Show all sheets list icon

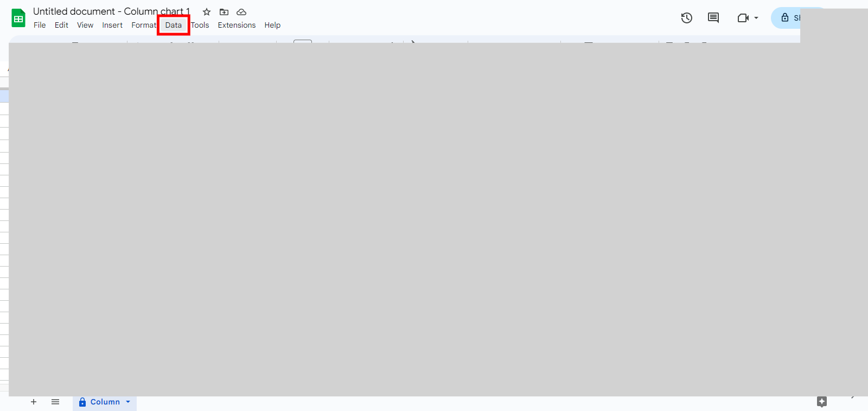(55, 402)
